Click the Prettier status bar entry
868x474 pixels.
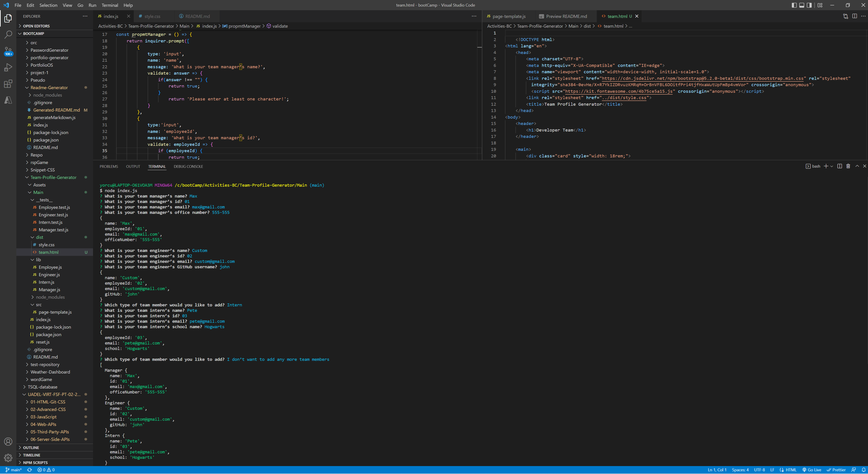(x=836, y=470)
